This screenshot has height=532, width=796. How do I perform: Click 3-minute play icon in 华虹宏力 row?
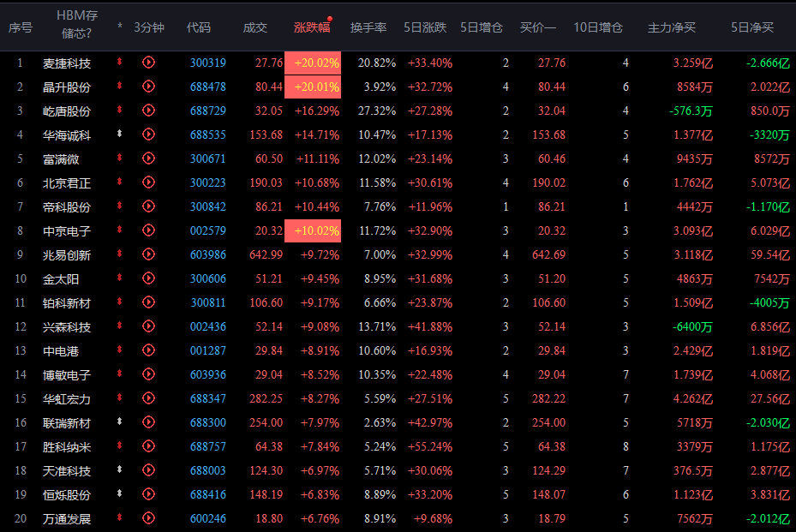coord(148,398)
